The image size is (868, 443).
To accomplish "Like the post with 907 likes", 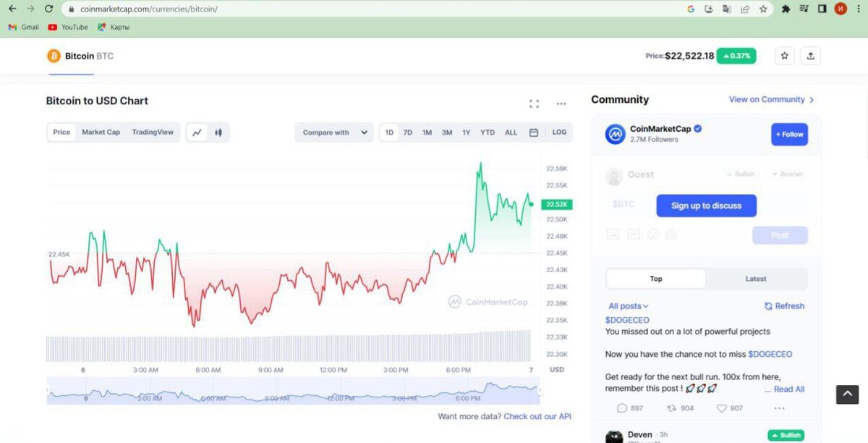I will click(729, 408).
